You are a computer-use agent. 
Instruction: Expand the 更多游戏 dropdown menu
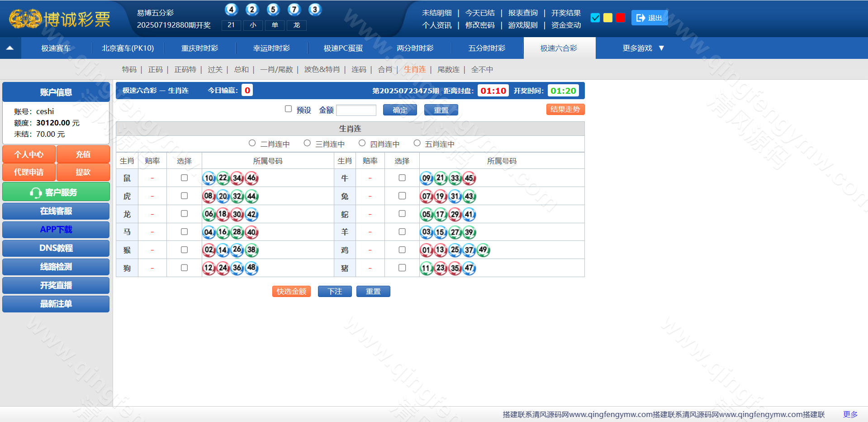click(643, 48)
